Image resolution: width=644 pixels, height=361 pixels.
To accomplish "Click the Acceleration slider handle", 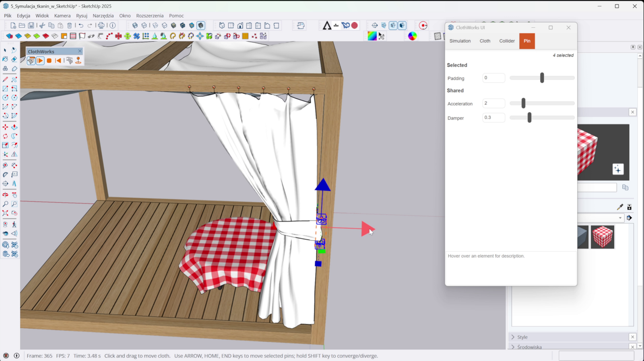I will coord(523,103).
